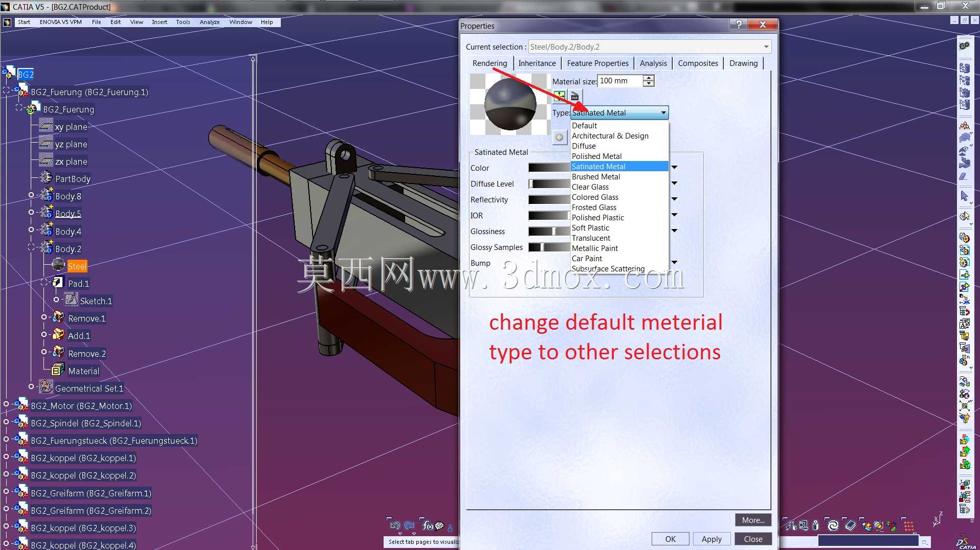Click the select arrow tool in right toolbar
The height and width of the screenshot is (550, 980).
[965, 196]
